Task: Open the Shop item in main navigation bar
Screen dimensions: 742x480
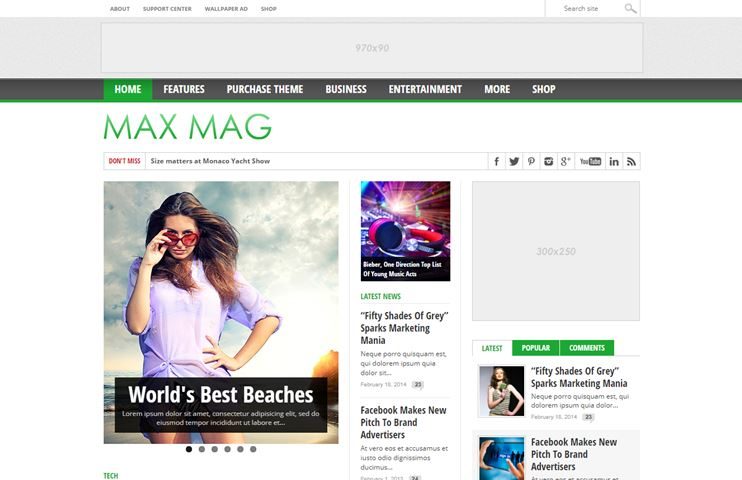Action: point(544,89)
